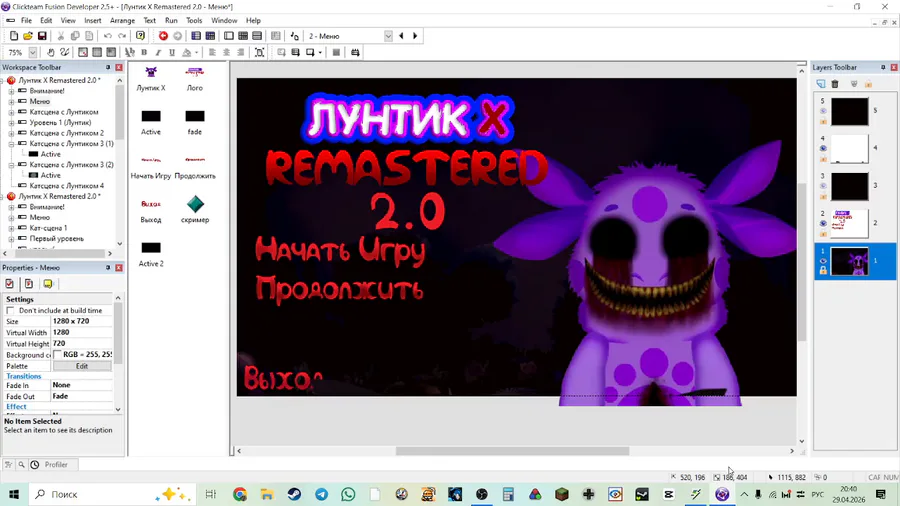Toggle visibility eye of layer 3
Viewport: 900px width, 506px height.
pyautogui.click(x=823, y=186)
